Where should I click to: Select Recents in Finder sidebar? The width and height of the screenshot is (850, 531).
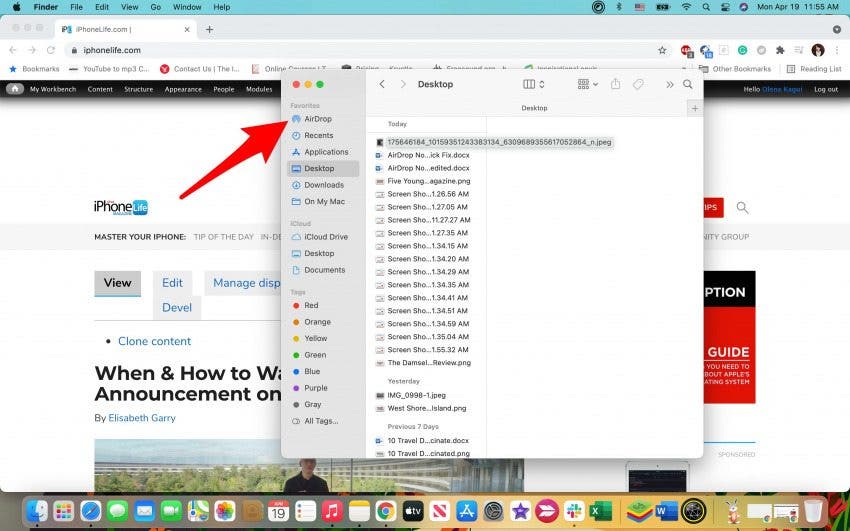(318, 135)
